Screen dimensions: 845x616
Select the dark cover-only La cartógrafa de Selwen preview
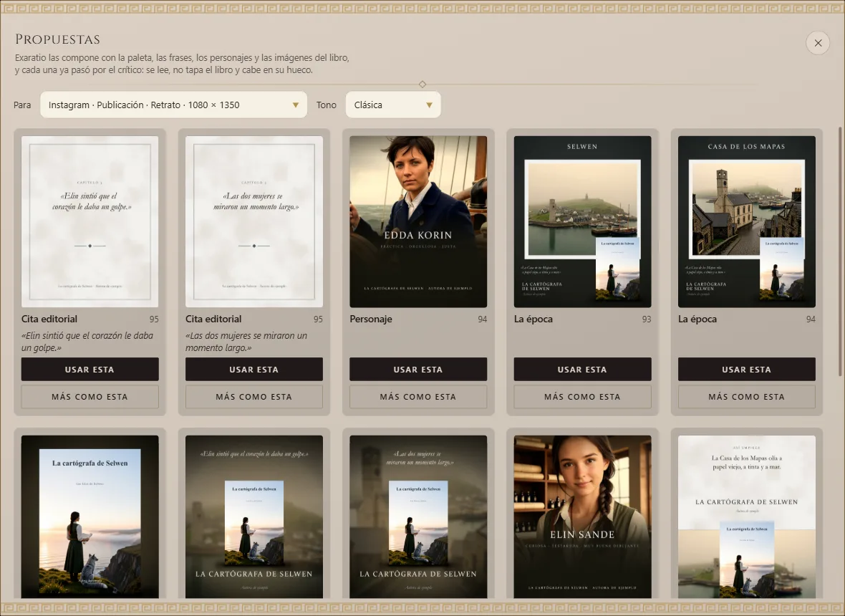click(x=90, y=517)
